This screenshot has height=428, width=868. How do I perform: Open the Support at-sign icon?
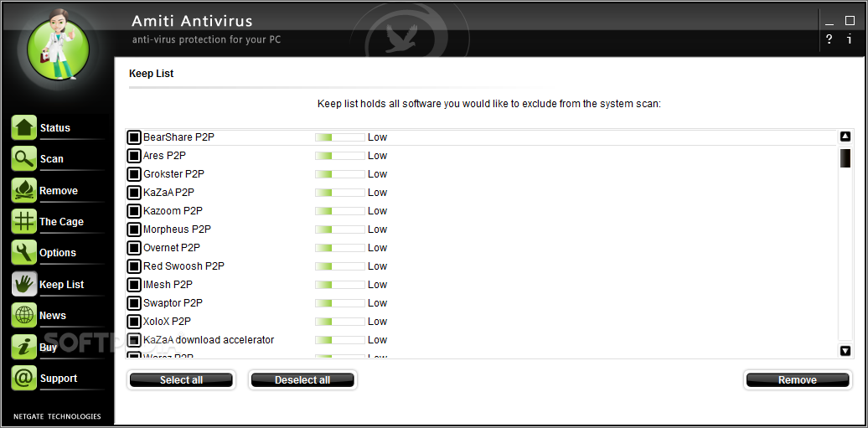(x=23, y=379)
